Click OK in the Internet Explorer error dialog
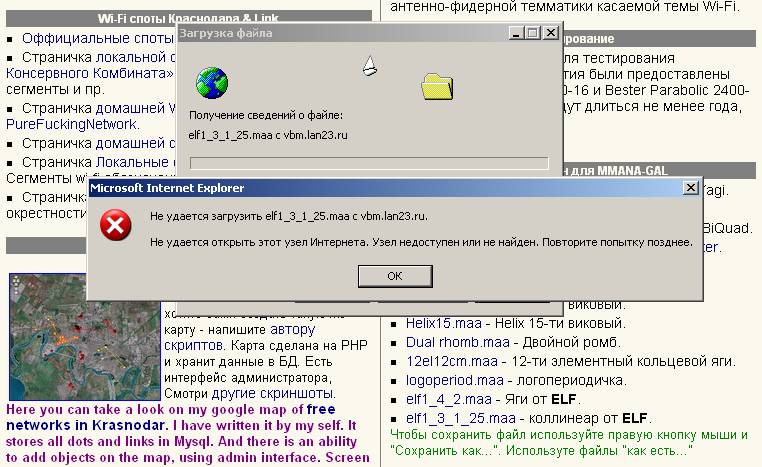 pyautogui.click(x=395, y=276)
